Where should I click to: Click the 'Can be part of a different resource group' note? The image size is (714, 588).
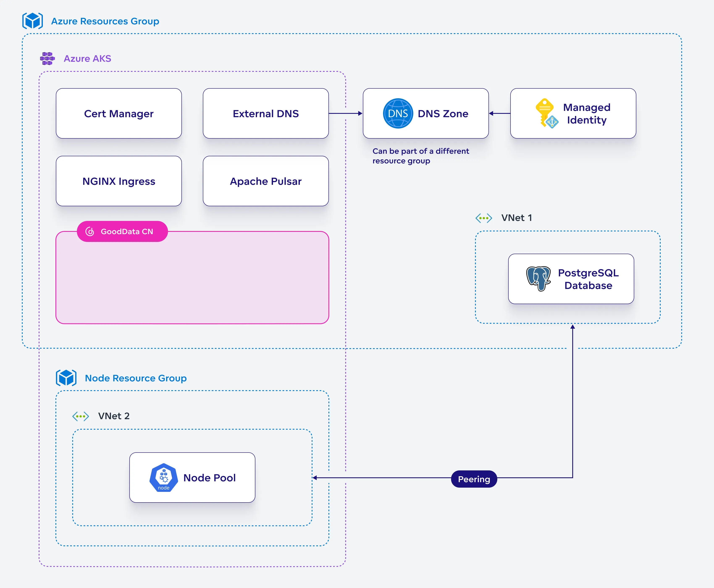[421, 156]
